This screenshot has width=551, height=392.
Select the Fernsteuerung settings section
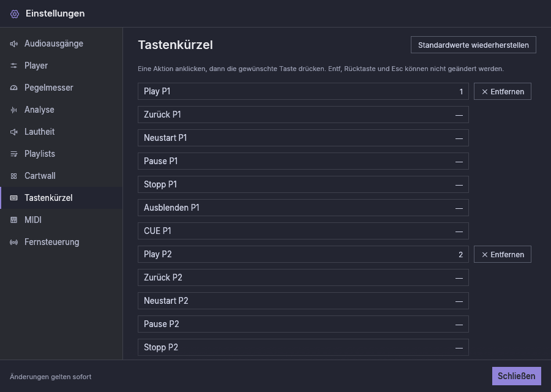click(61, 242)
